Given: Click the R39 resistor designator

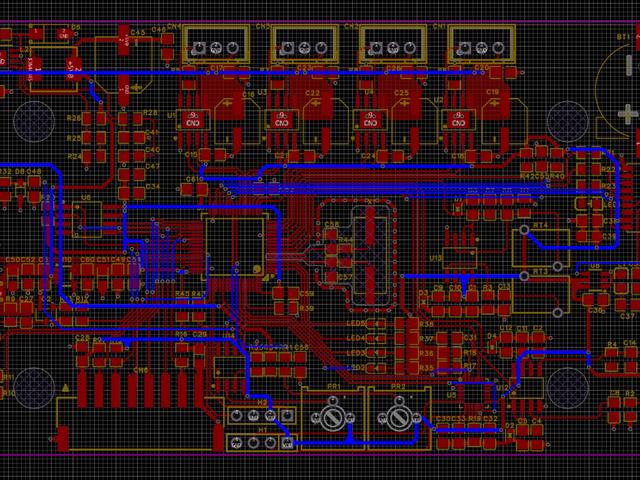Looking at the screenshot, I should pos(307,309).
